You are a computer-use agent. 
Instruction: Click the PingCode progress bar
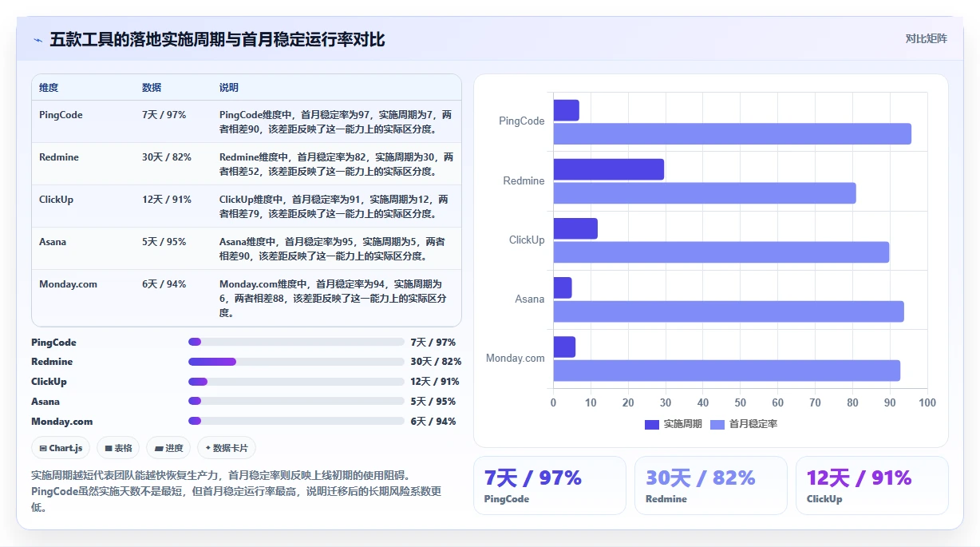[296, 342]
